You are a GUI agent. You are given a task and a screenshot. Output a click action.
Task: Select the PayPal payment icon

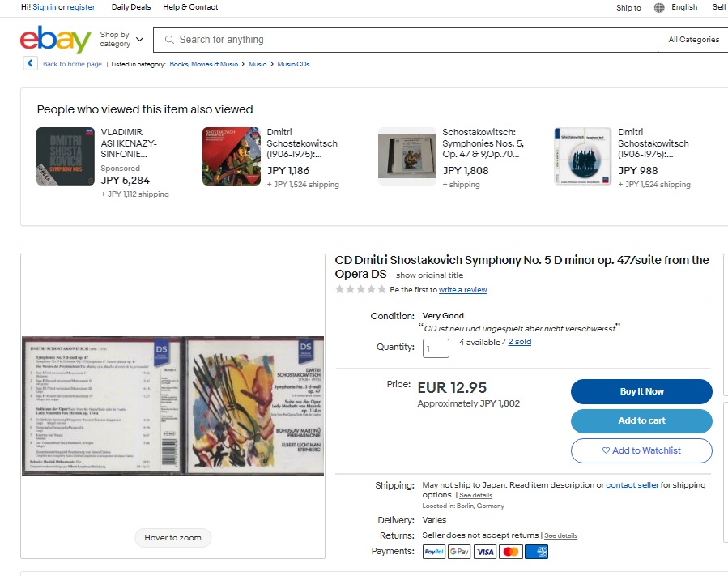pyautogui.click(x=434, y=552)
